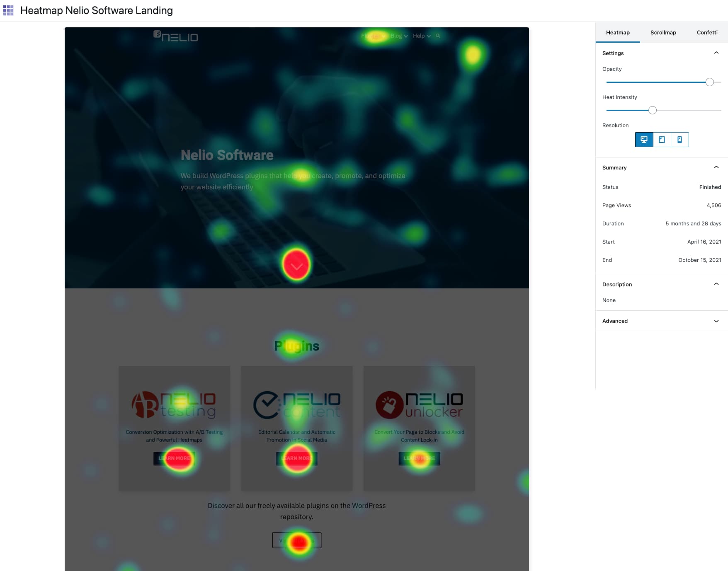Viewport: 728px width, 571px height.
Task: Click the Nelio grid logo icon
Action: click(8, 10)
